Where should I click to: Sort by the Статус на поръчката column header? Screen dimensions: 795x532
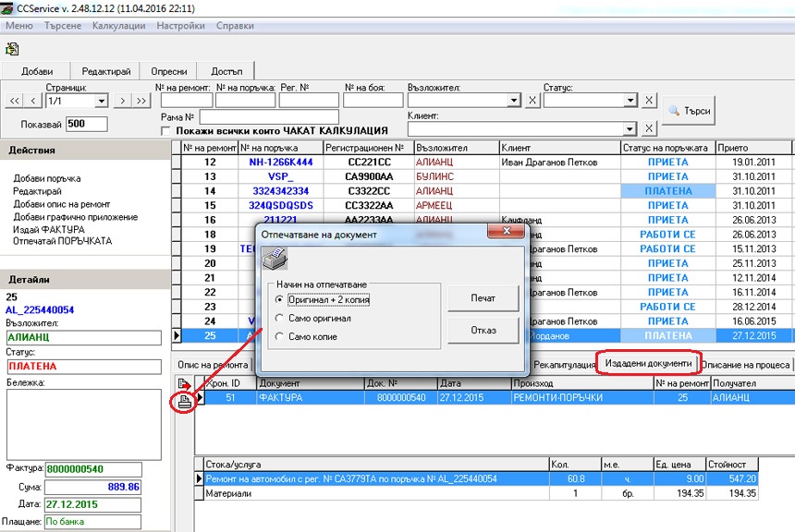click(667, 148)
